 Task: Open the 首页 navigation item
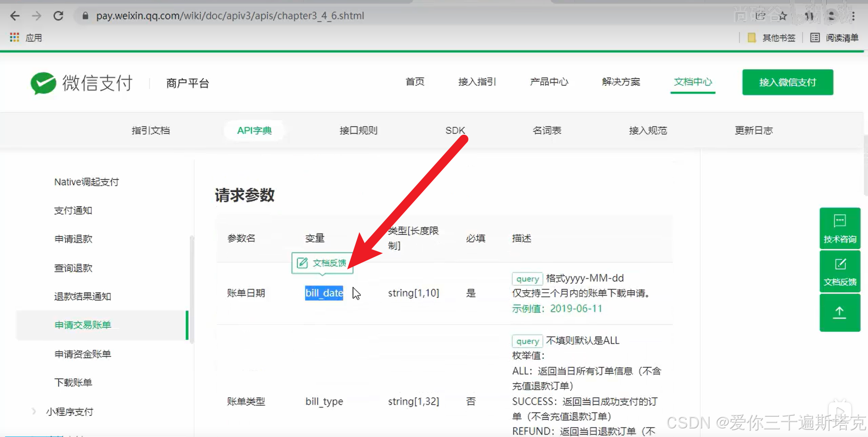coord(415,82)
